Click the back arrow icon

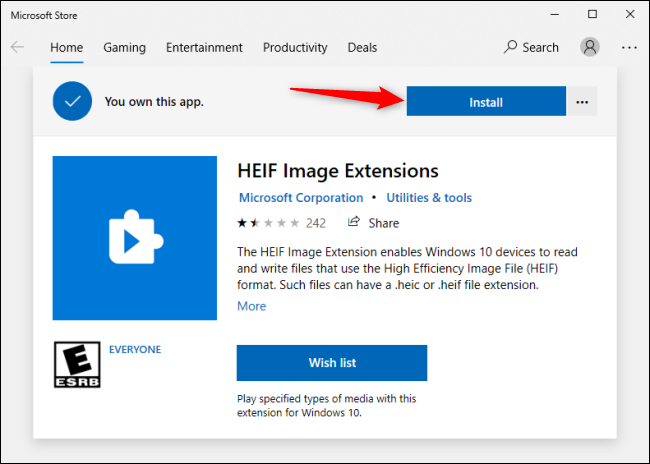18,47
